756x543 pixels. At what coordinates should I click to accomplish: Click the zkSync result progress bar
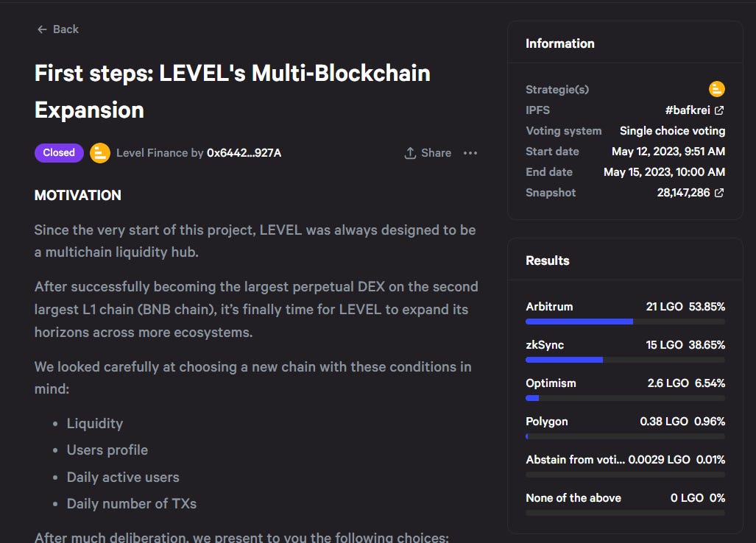pyautogui.click(x=625, y=360)
